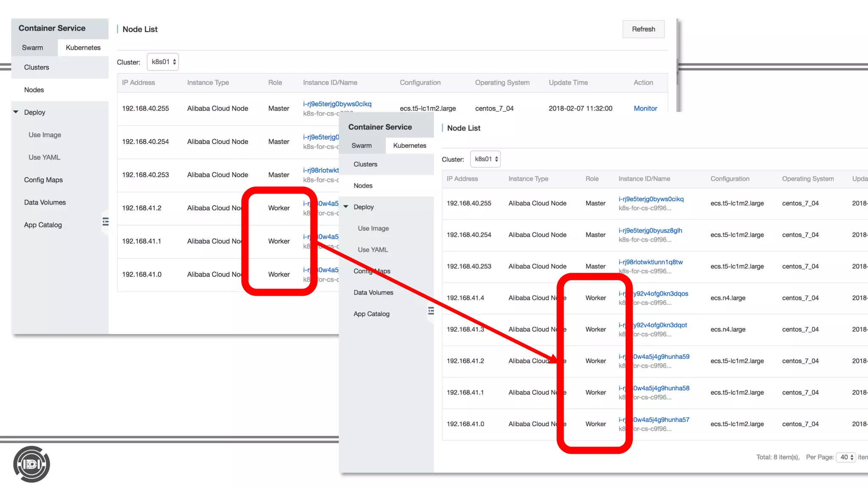Select Kubernetes tab in front window
Viewport: 868px width, 488px height.
pos(409,145)
